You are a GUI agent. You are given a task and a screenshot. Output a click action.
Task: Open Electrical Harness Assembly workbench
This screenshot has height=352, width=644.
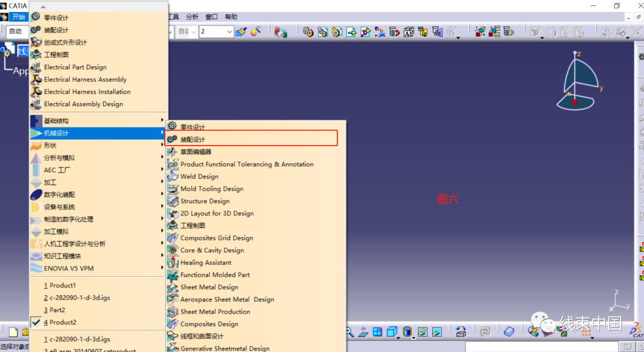[x=98, y=79]
